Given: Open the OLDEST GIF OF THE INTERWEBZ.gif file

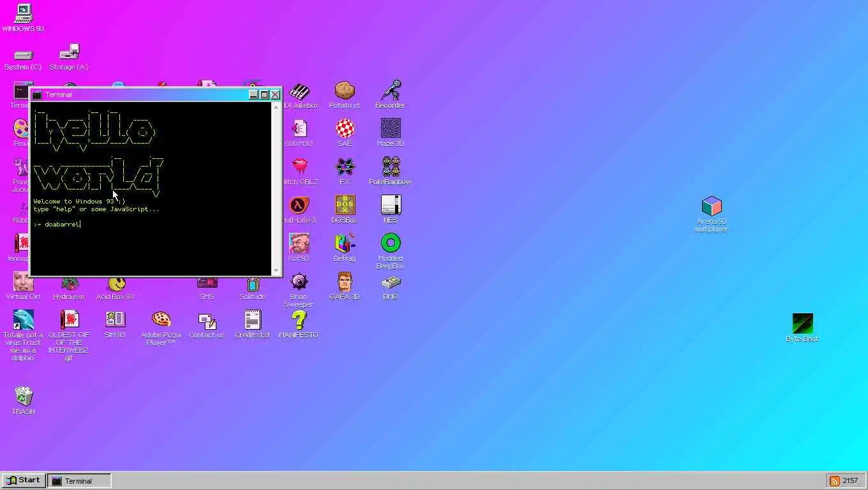Looking at the screenshot, I should (x=69, y=320).
